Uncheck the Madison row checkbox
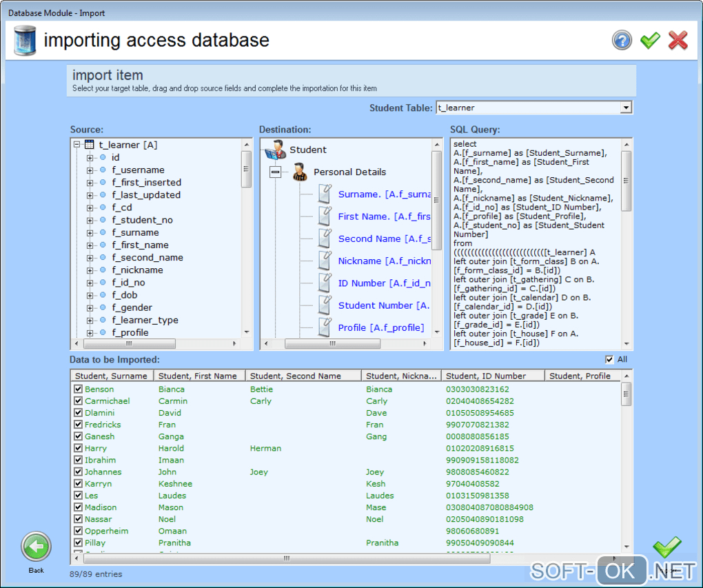 (x=78, y=507)
